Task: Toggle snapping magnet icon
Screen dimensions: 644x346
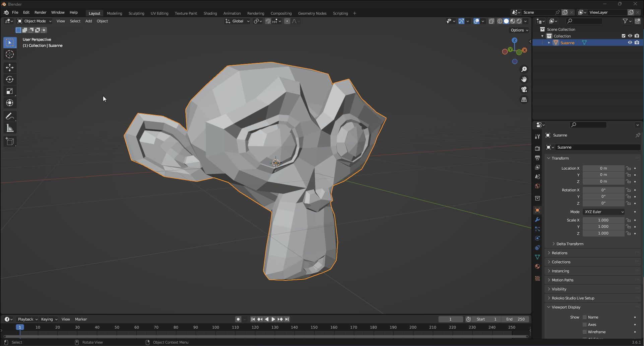Action: coord(268,21)
